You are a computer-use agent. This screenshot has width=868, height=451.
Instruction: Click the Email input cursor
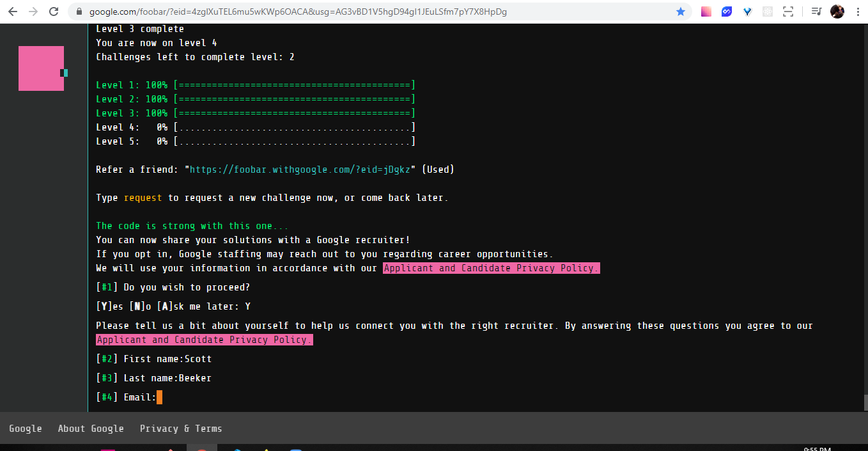[x=159, y=397]
